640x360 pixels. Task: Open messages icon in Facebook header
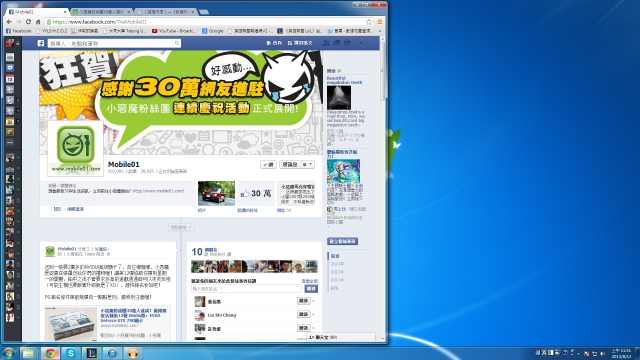click(x=337, y=43)
